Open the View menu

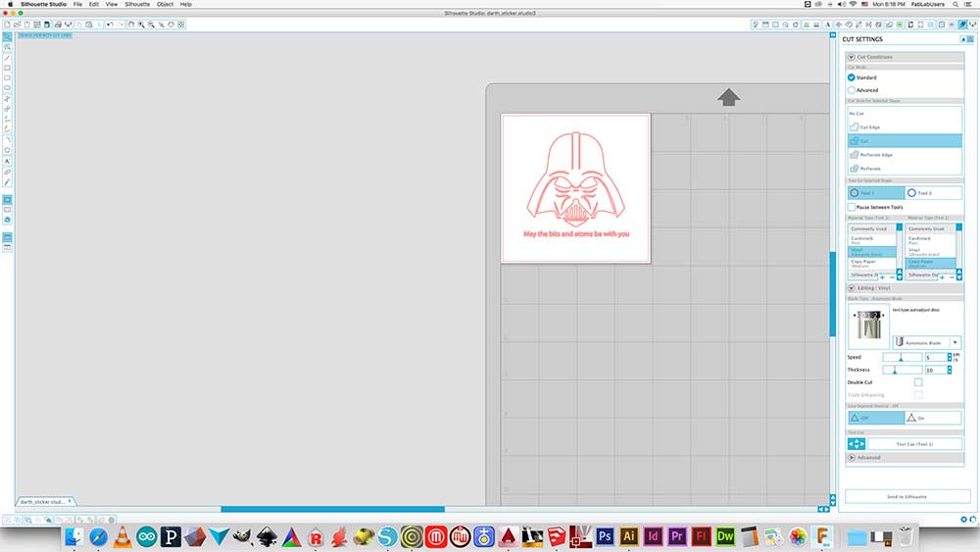tap(112, 4)
